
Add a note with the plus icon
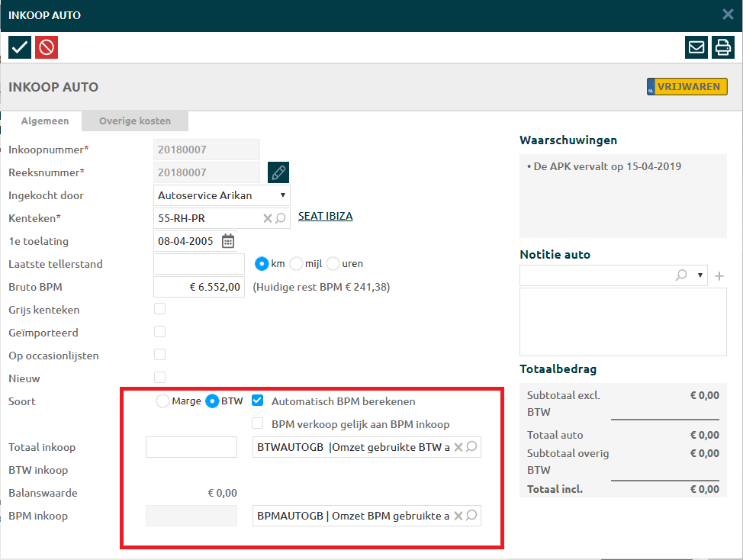[x=719, y=275]
